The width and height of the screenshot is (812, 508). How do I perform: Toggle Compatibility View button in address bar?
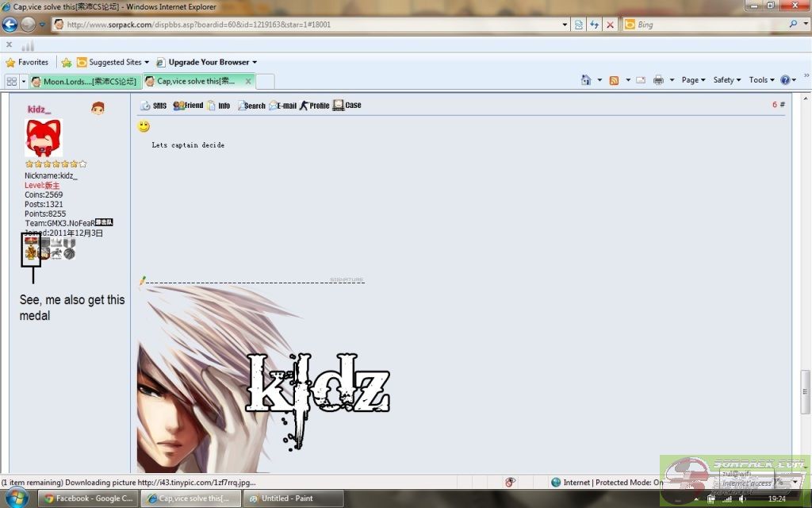point(579,25)
